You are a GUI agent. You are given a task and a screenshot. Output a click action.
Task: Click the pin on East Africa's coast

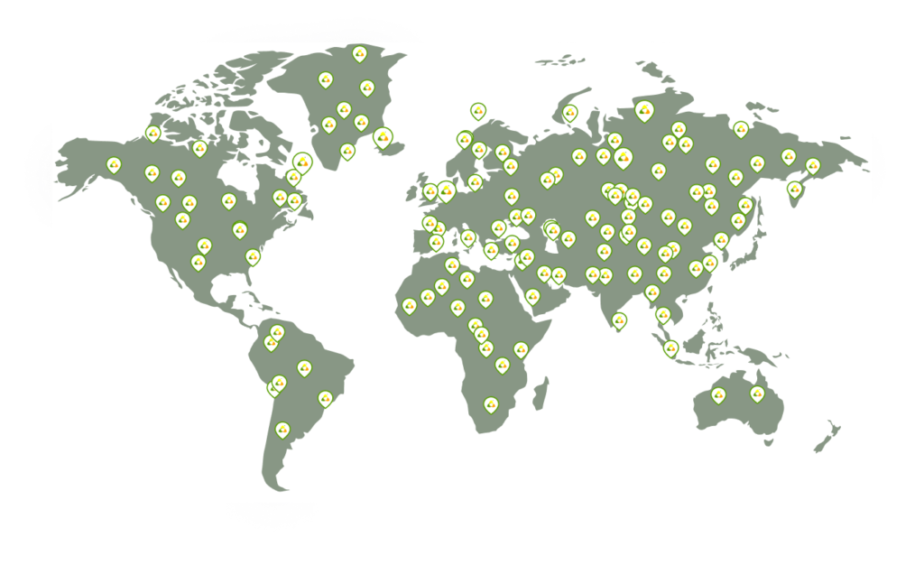pyautogui.click(x=521, y=349)
